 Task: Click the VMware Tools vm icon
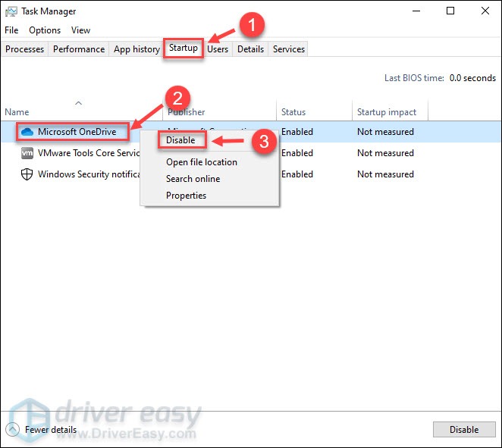27,153
